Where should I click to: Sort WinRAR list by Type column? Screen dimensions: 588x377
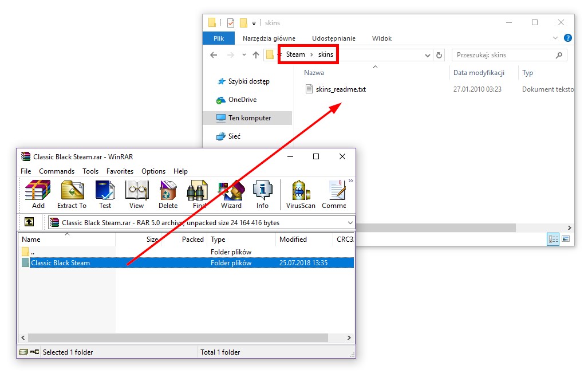pos(242,239)
